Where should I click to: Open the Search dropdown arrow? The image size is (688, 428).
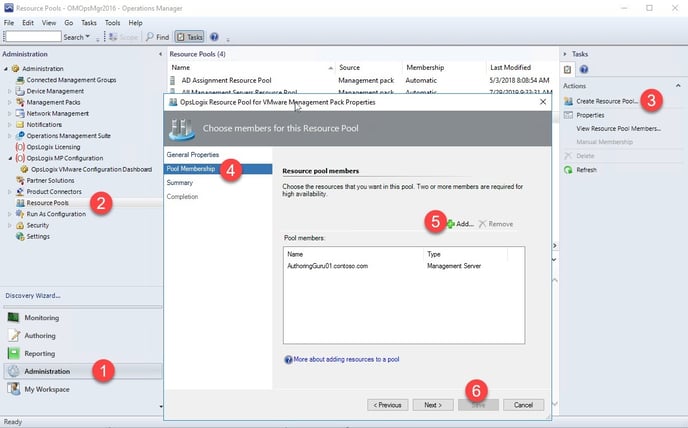pos(87,37)
